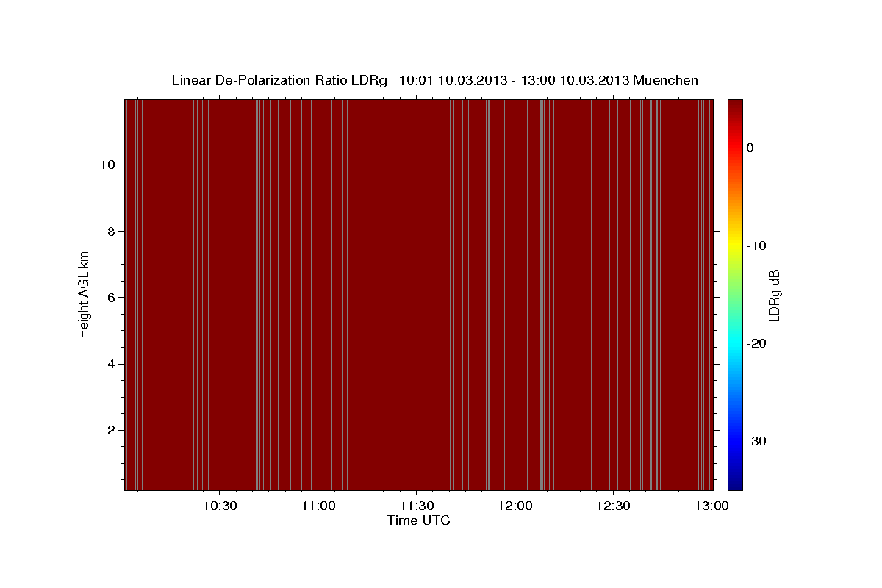
Task: Click the dark red top of the colorbar
Action: [735, 110]
